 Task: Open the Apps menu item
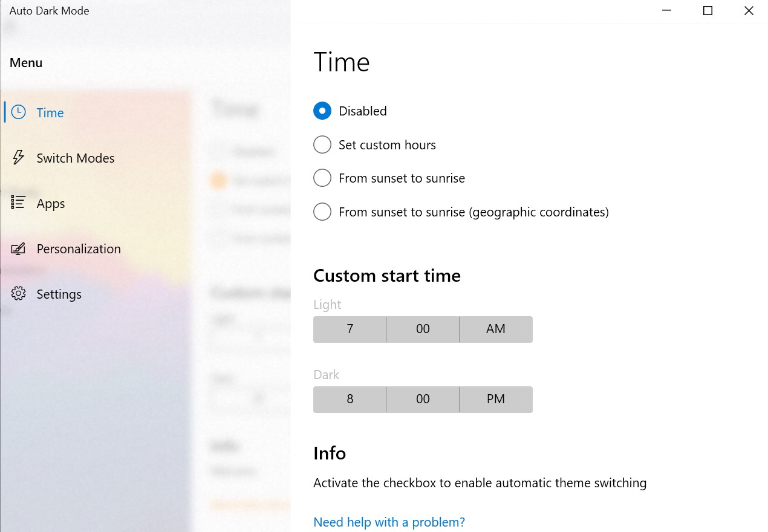point(51,204)
